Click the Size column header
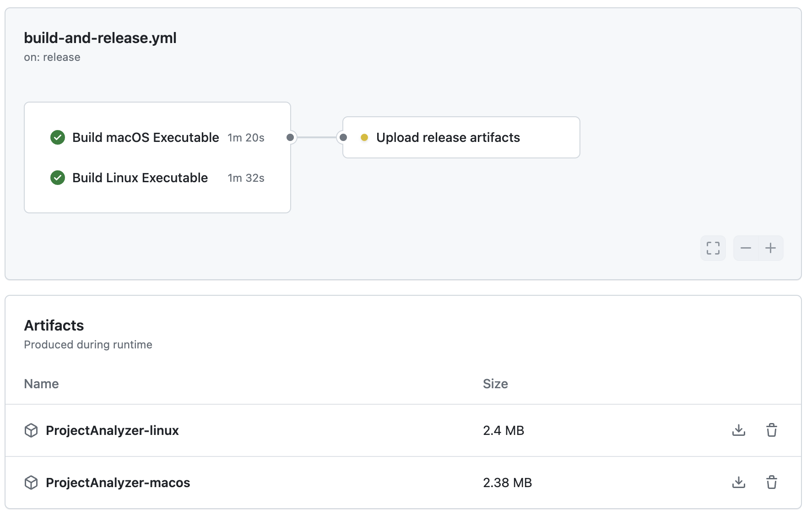 click(495, 384)
